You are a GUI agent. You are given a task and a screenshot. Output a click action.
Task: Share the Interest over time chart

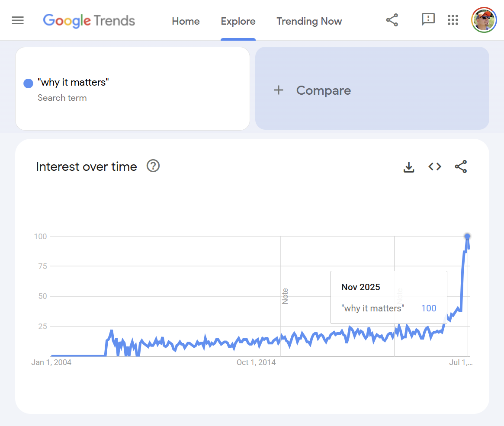click(461, 167)
